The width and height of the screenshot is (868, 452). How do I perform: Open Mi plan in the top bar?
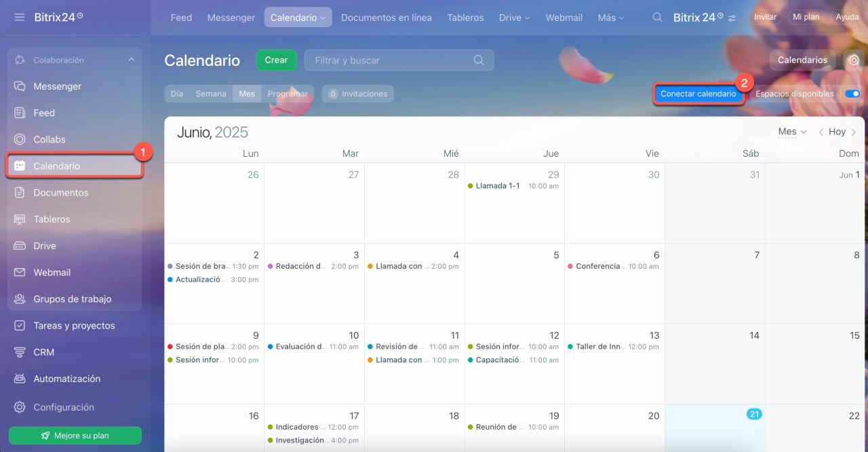(806, 17)
